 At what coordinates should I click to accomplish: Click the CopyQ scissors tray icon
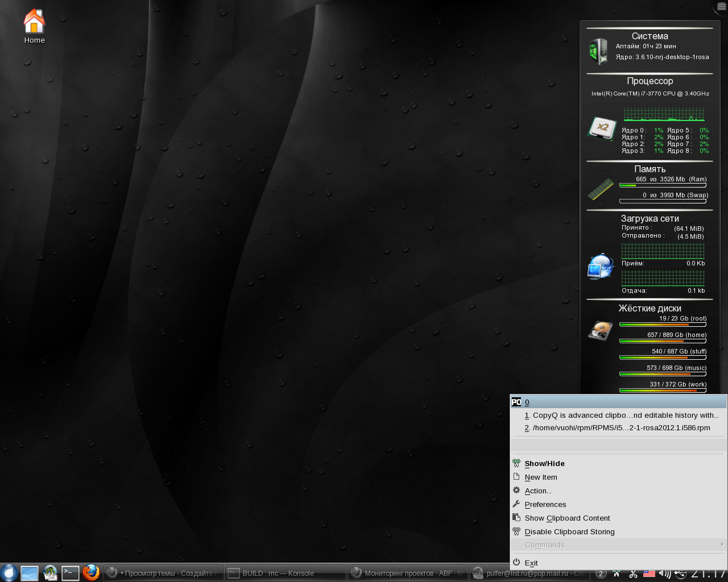[x=633, y=573]
